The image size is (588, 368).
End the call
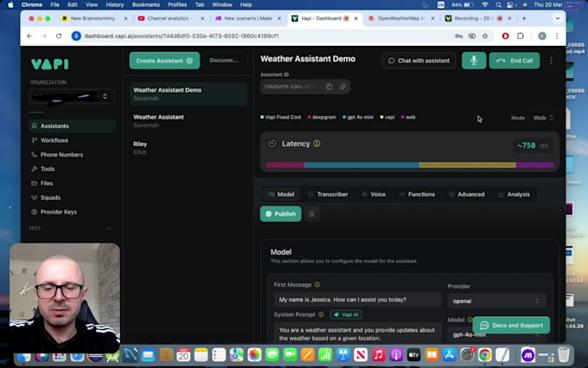click(x=514, y=61)
